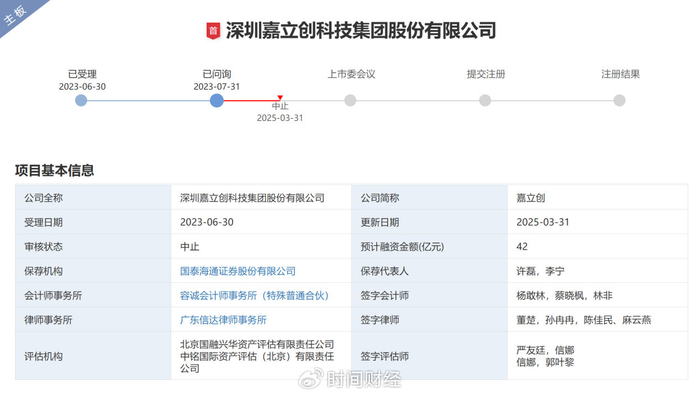Click the signing lawyers value starting with 董楚

tap(583, 320)
